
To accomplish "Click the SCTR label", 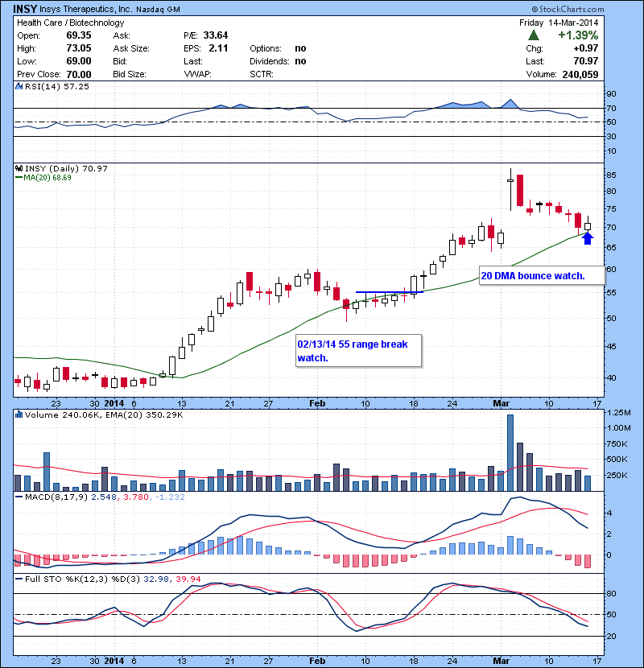I will [262, 74].
